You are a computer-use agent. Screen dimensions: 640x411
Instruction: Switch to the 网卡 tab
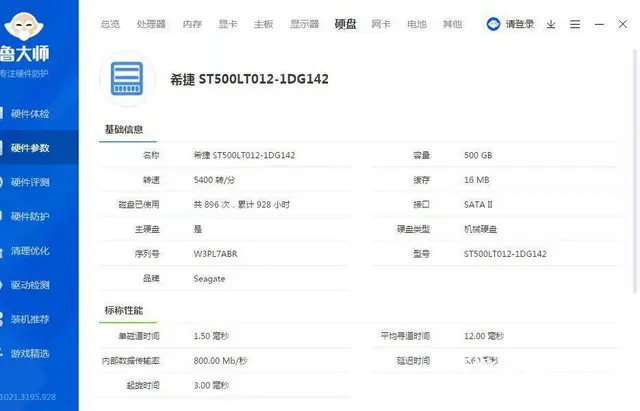click(381, 24)
